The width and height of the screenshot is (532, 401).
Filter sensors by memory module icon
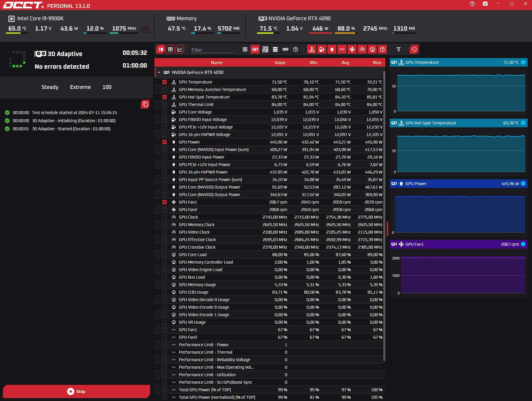(285, 49)
